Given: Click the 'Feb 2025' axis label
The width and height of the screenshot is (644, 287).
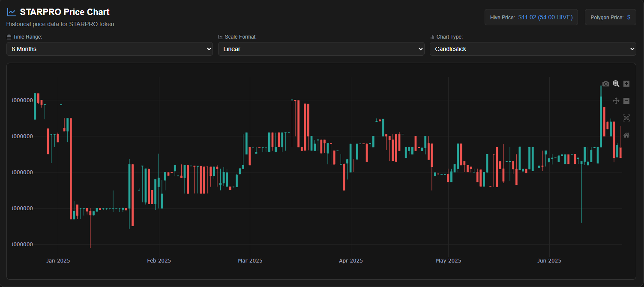Looking at the screenshot, I should pyautogui.click(x=159, y=261).
